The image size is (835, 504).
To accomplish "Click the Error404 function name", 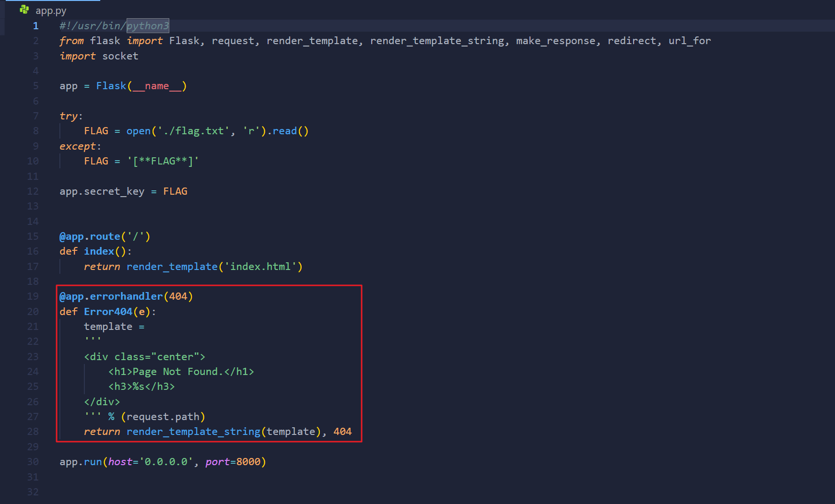I will 108,312.
